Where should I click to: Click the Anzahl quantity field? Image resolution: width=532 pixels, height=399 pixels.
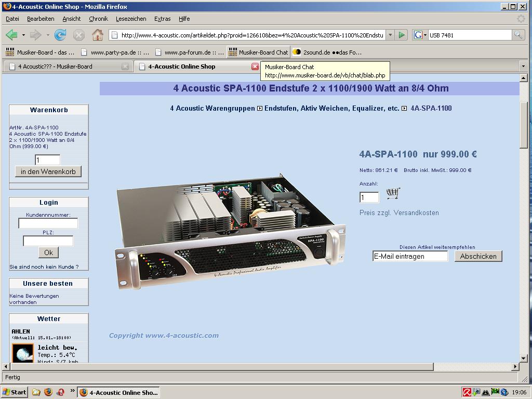369,197
